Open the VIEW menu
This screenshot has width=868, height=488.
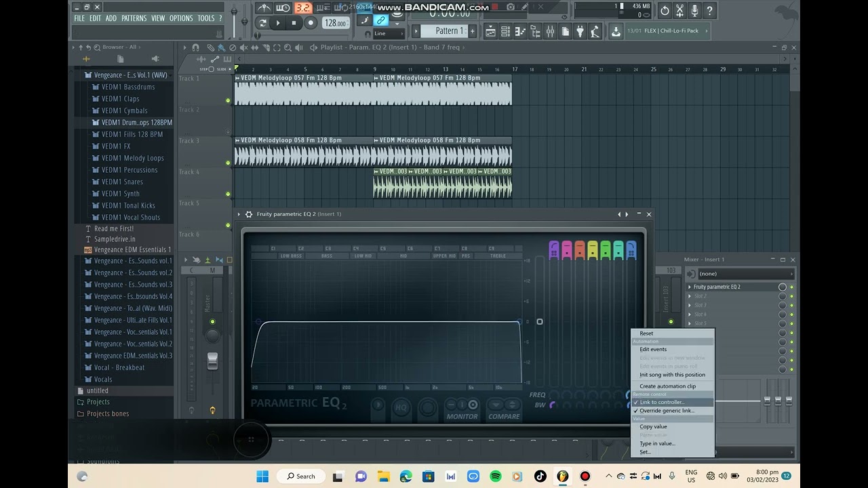[x=158, y=18]
